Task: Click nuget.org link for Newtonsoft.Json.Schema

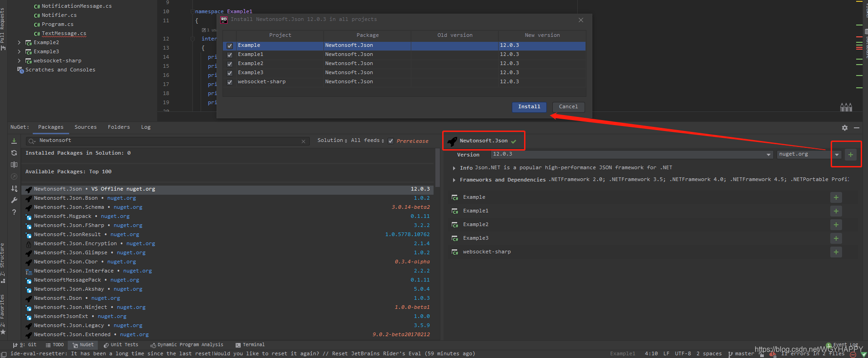Action: [128, 207]
